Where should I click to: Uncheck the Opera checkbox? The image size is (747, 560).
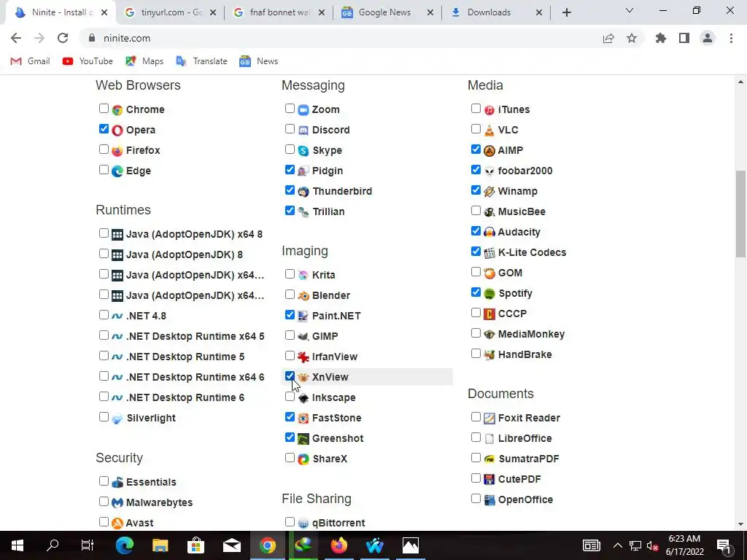[x=104, y=129]
